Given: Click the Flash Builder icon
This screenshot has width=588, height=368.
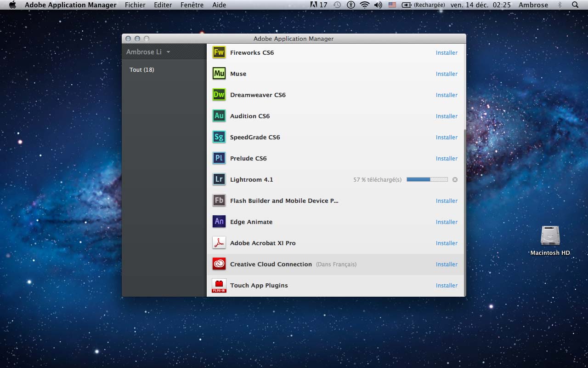Looking at the screenshot, I should [x=219, y=201].
